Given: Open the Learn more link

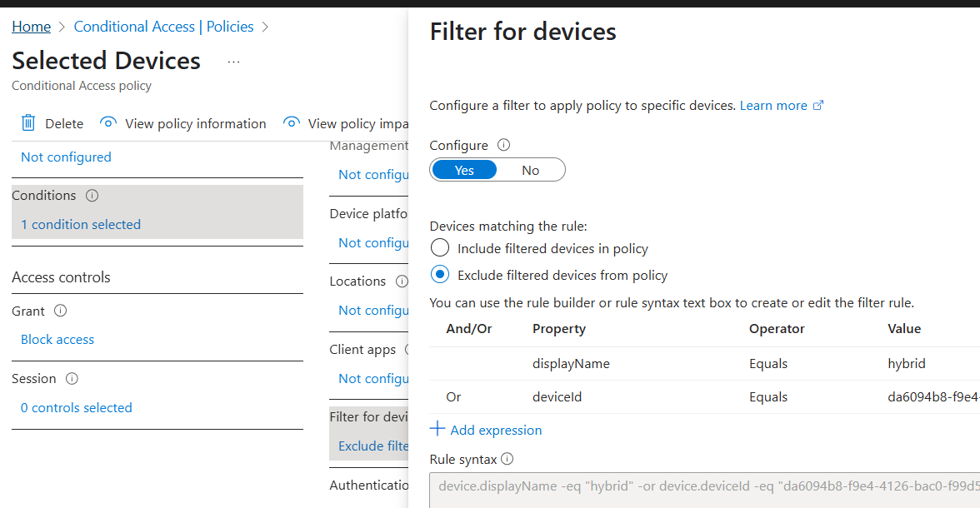Looking at the screenshot, I should (773, 106).
